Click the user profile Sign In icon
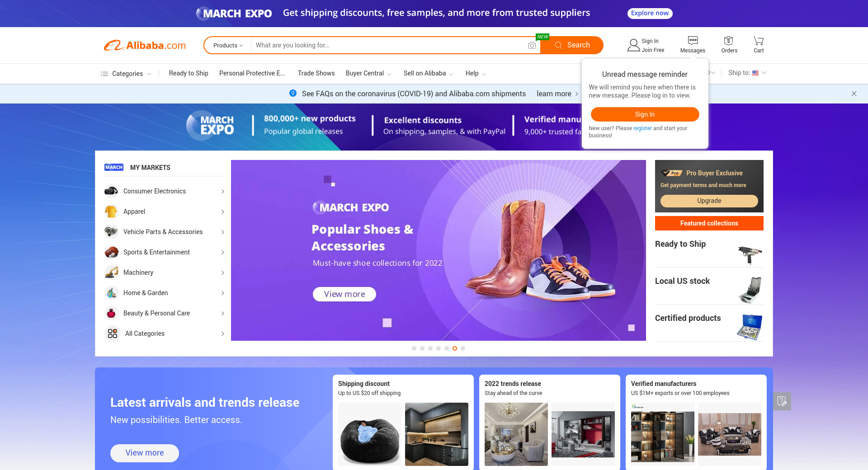This screenshot has height=470, width=868. click(633, 45)
